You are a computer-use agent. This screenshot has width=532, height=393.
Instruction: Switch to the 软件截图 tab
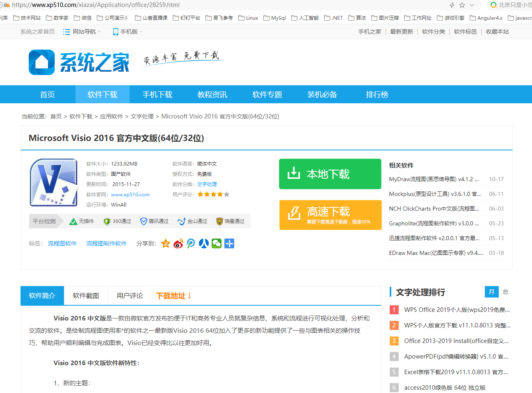(86, 295)
